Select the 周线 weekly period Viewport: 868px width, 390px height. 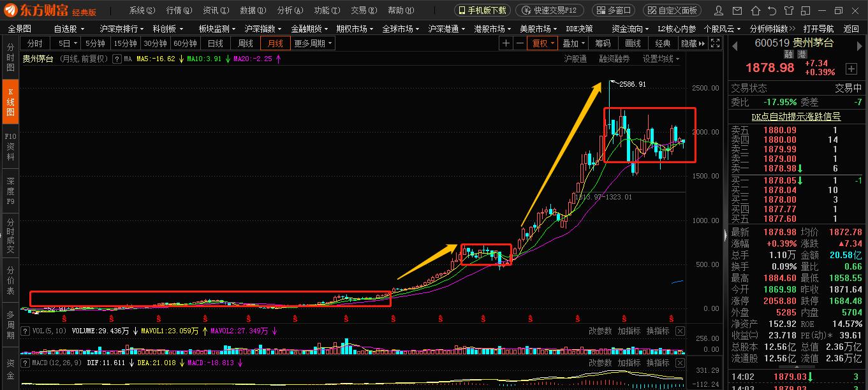coord(246,43)
